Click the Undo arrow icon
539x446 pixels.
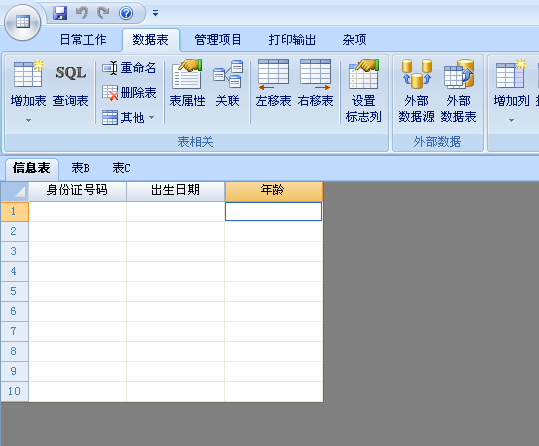81,13
